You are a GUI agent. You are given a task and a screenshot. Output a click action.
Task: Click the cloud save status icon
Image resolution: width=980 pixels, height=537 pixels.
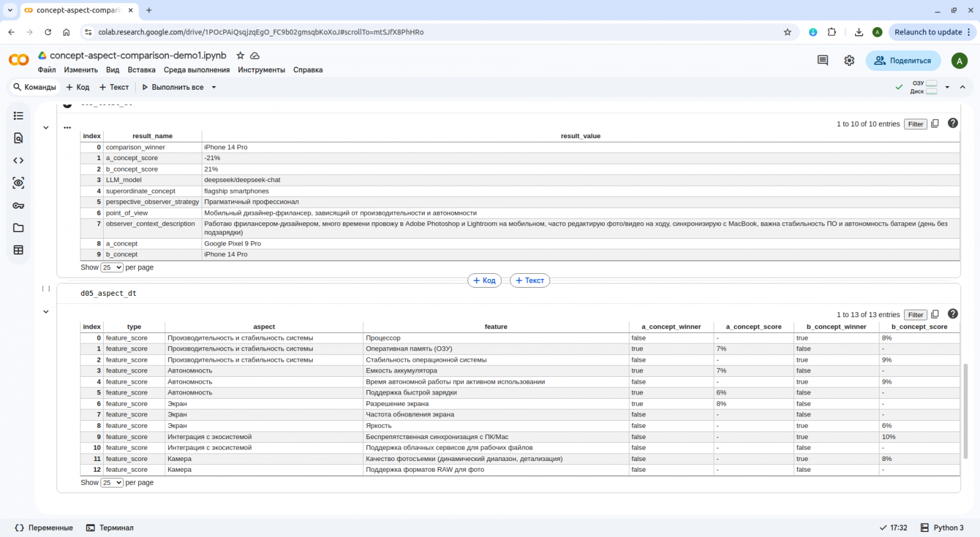(x=254, y=55)
